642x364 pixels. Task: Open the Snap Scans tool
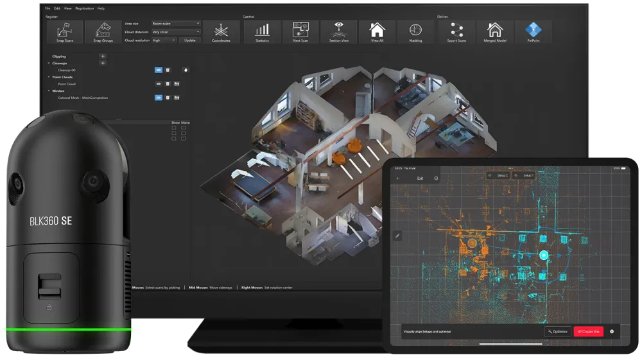pos(65,32)
